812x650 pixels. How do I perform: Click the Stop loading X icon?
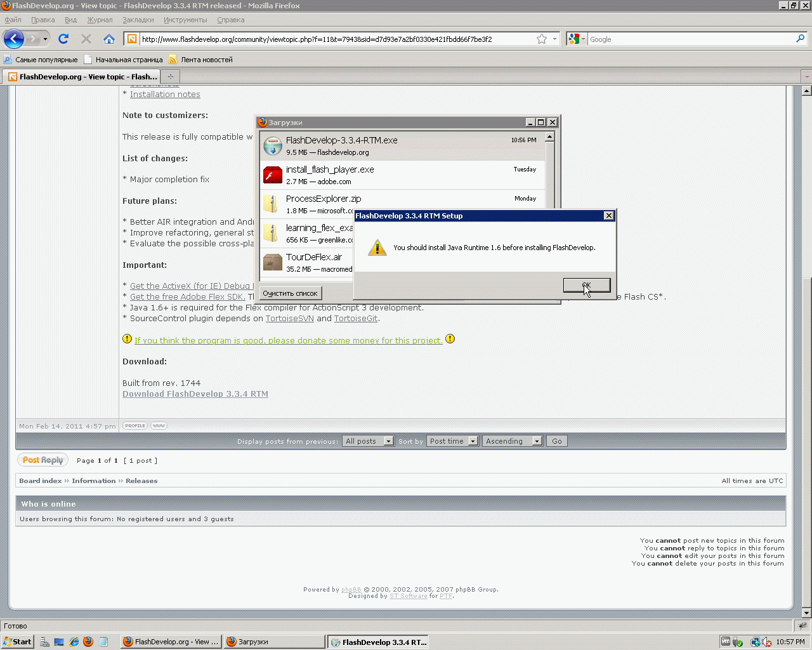tap(86, 39)
